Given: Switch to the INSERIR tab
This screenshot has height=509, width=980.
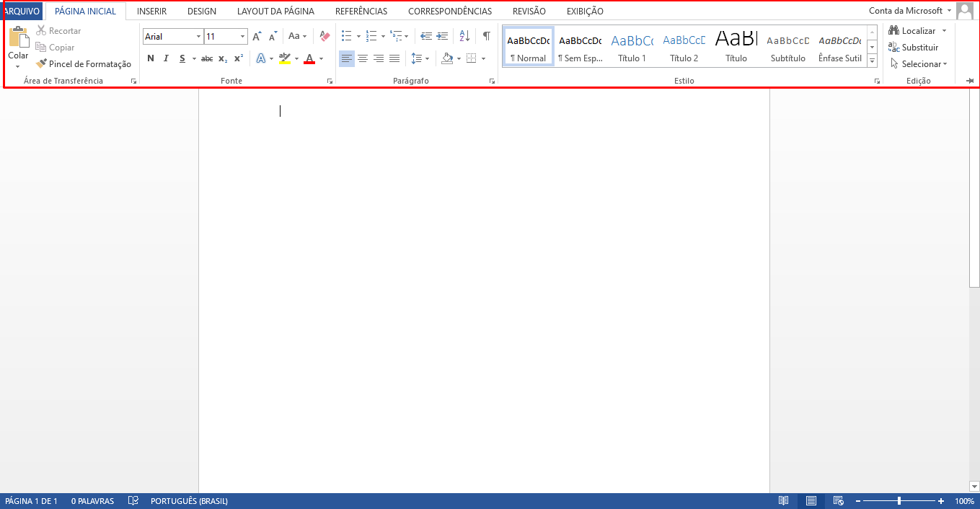Looking at the screenshot, I should click(151, 12).
